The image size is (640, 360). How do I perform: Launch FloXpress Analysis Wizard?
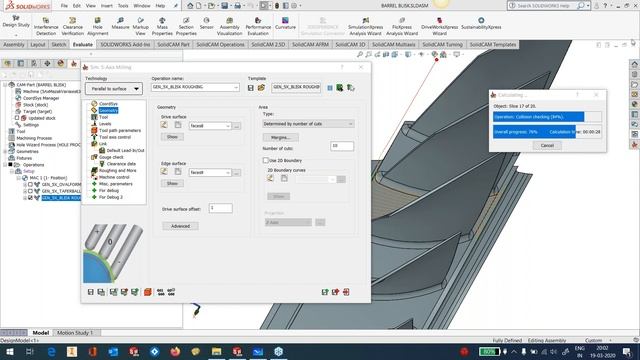pos(402,27)
